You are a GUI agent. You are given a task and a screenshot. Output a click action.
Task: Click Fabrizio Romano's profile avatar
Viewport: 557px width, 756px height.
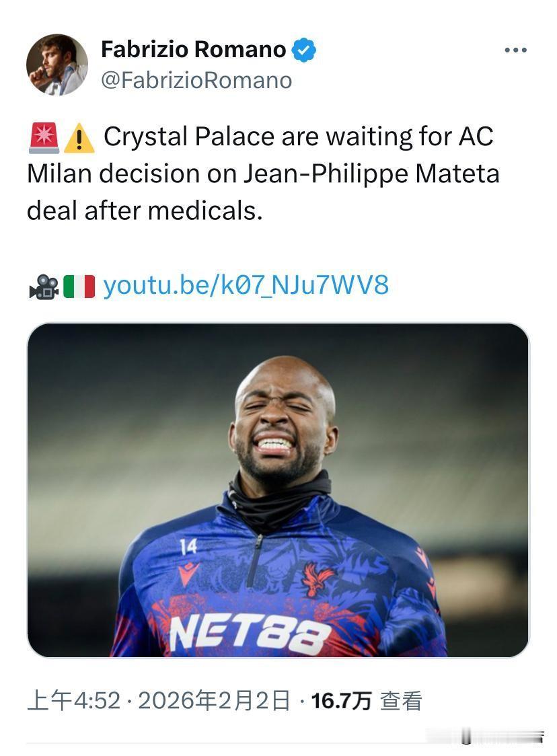(57, 65)
